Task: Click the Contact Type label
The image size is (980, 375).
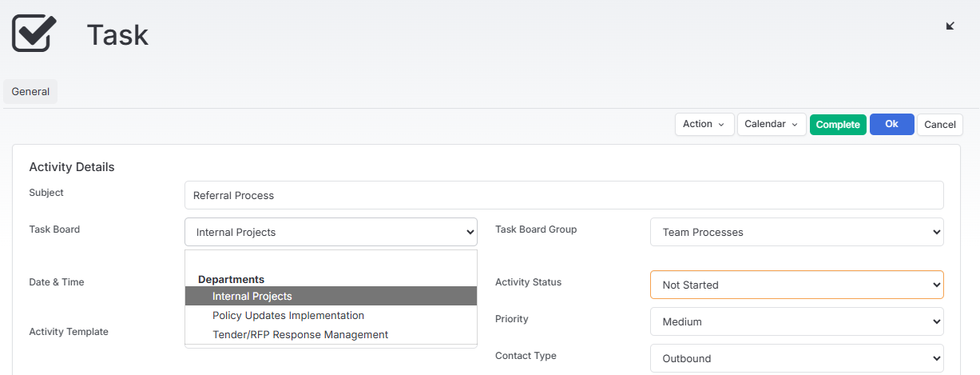Action: coord(526,356)
